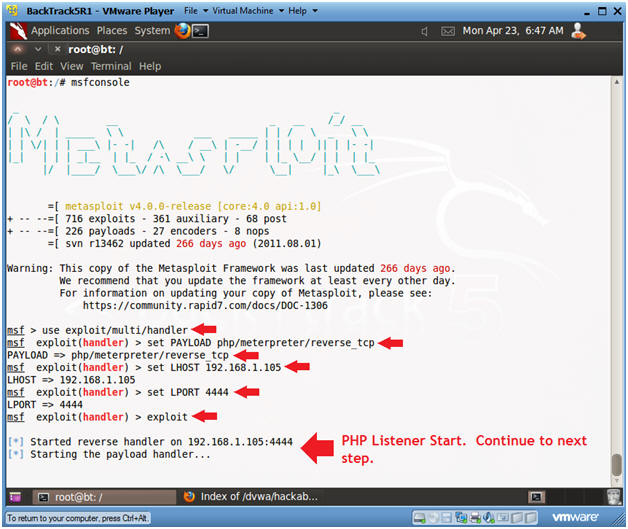This screenshot has height=529, width=628.
Task: Open the user session icon in panel
Action: pyautogui.click(x=578, y=31)
